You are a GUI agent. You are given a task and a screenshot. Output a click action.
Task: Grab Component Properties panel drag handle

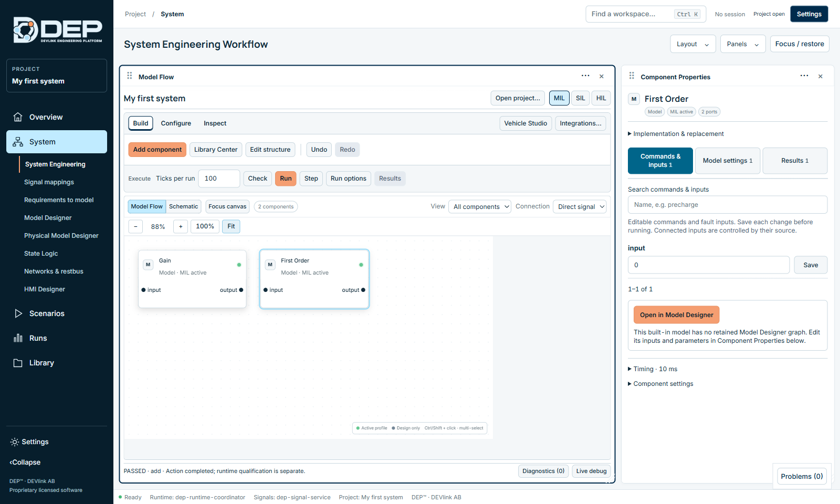tap(632, 76)
